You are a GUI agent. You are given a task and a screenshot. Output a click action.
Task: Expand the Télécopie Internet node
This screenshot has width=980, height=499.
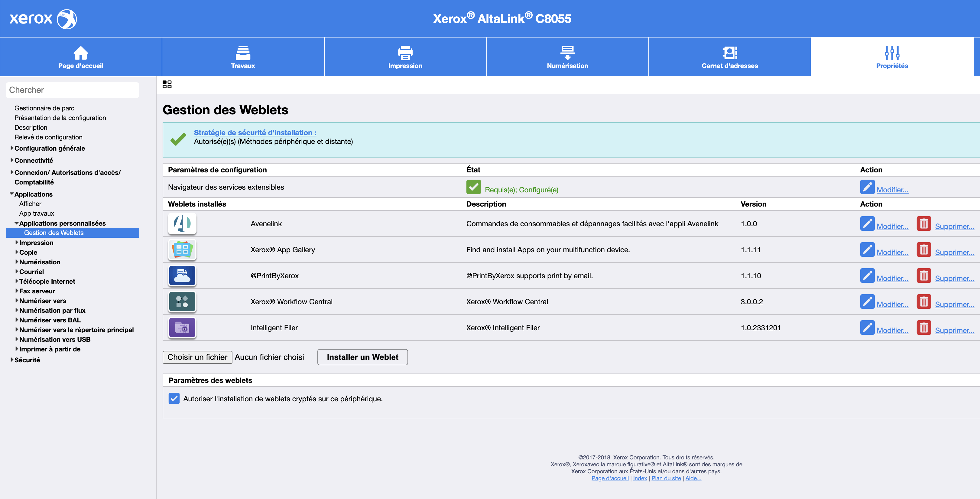tap(17, 281)
